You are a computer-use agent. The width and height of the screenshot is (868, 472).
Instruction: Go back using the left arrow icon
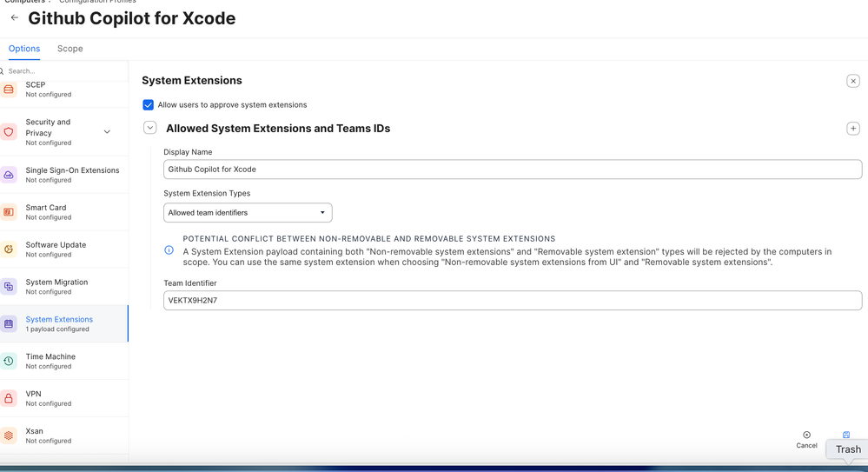[15, 17]
